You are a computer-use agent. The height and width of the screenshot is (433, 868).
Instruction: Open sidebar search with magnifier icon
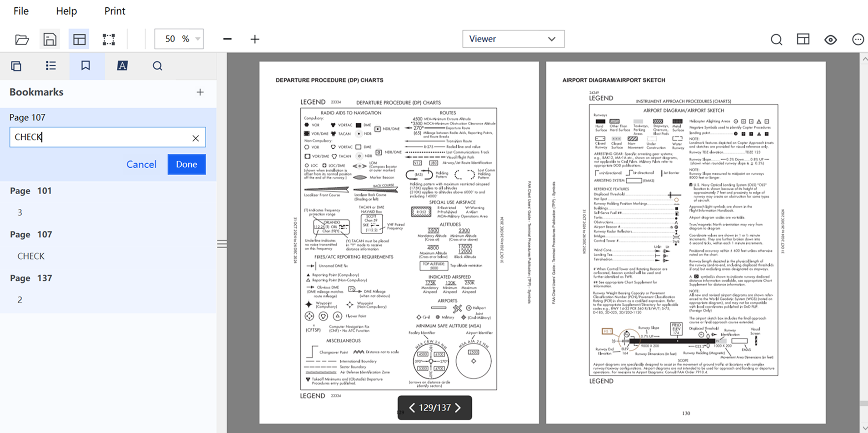point(157,66)
